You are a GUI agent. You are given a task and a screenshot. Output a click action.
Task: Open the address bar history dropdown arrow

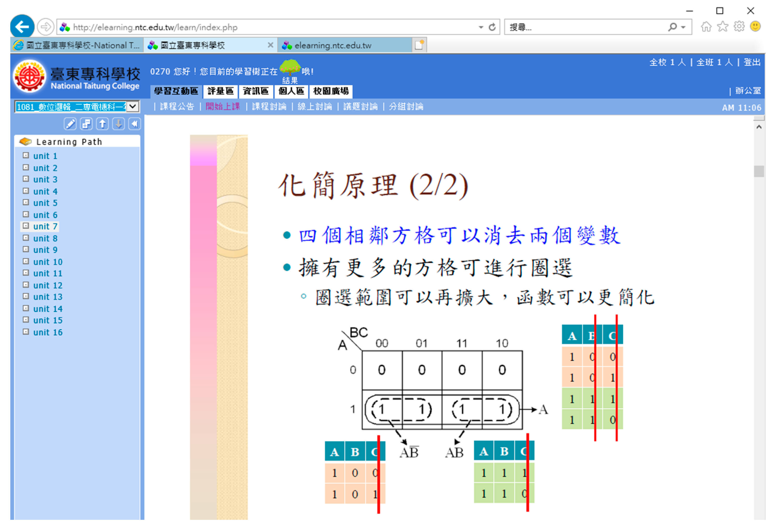coord(481,27)
